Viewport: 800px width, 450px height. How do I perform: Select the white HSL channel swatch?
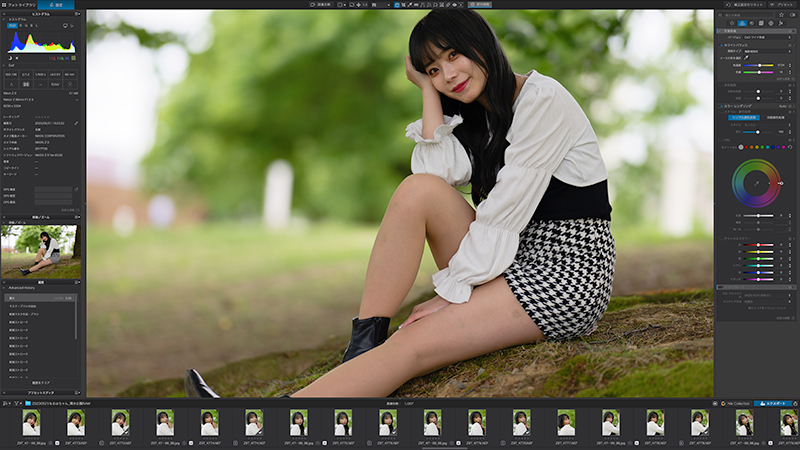click(741, 147)
